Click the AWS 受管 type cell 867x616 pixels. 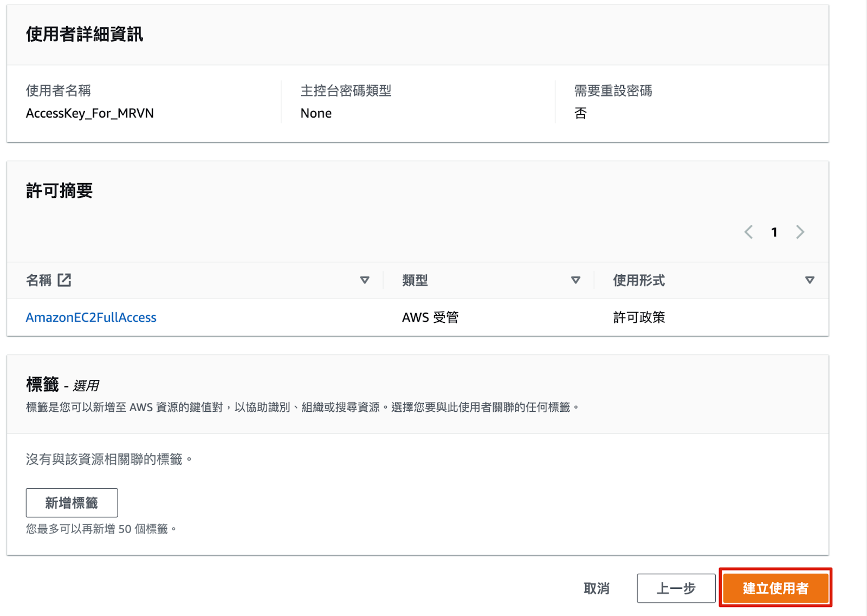[430, 317]
